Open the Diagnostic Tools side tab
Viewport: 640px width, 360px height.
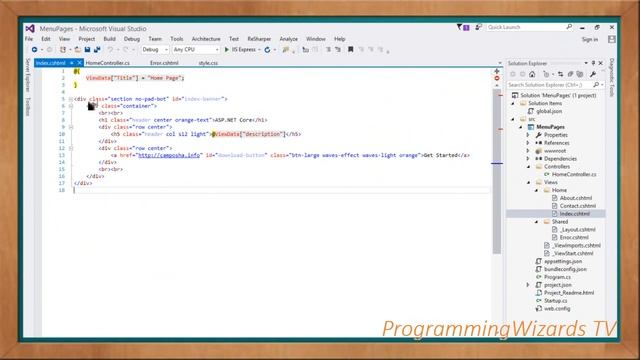[612, 78]
